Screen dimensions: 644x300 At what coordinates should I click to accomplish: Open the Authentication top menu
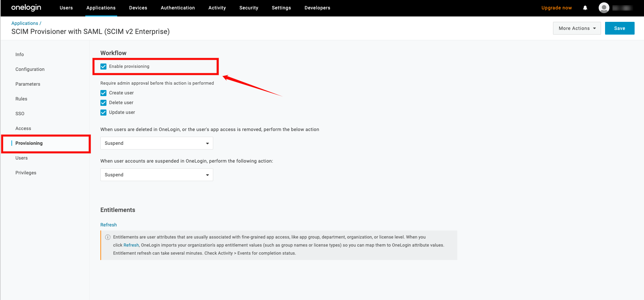(x=178, y=8)
